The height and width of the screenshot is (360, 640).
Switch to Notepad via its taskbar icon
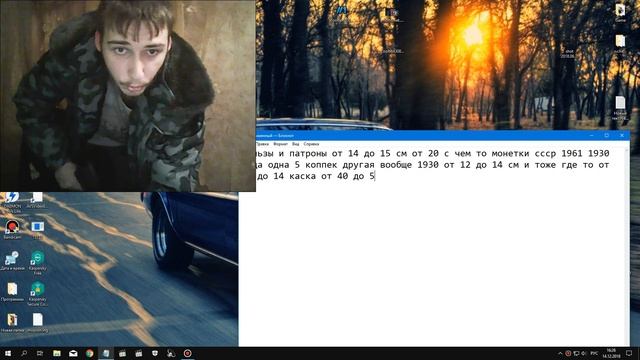tap(106, 353)
